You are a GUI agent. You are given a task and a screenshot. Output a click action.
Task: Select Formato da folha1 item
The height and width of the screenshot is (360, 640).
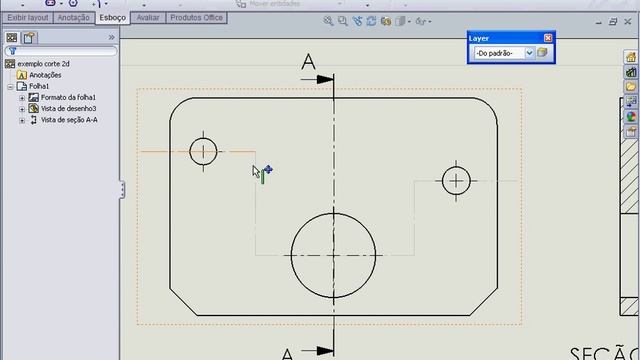click(68, 98)
